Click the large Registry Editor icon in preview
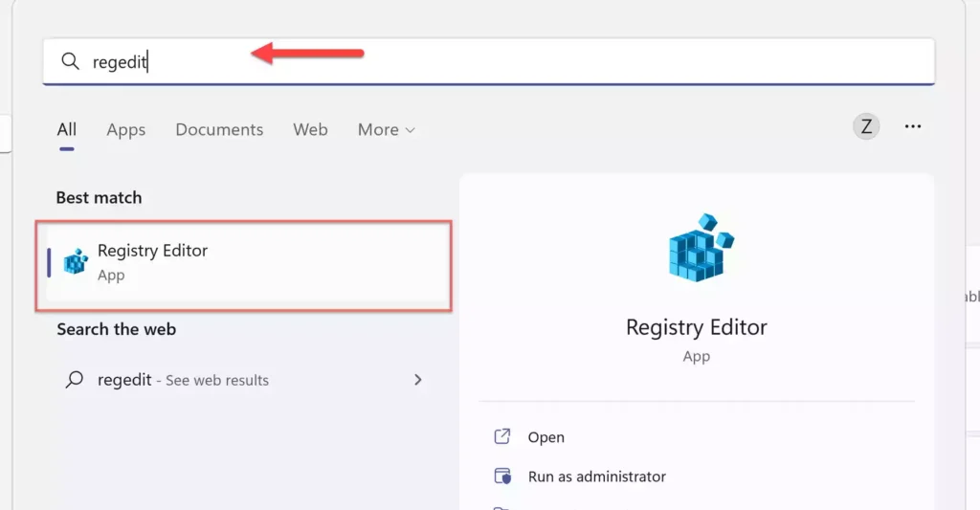This screenshot has width=980, height=510. click(x=700, y=248)
